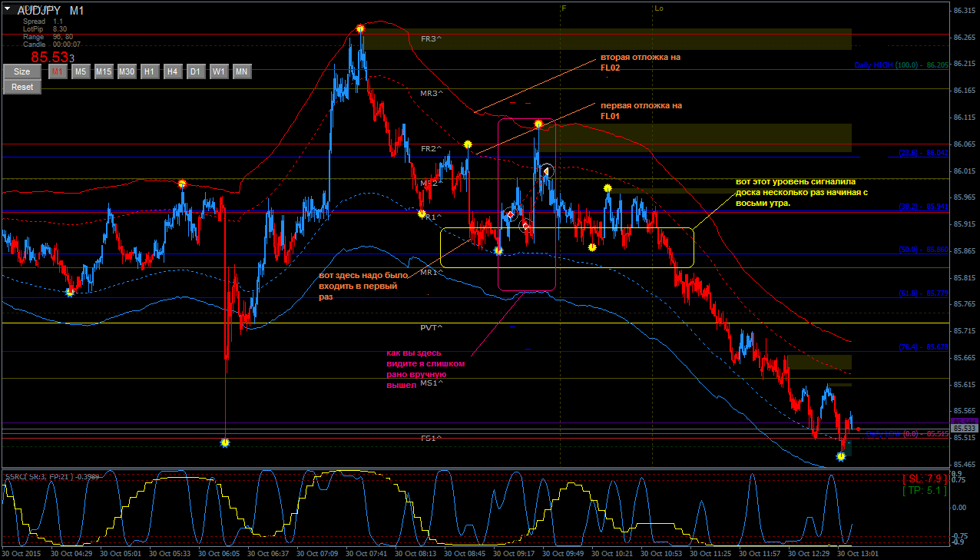Viewport: 980px width, 560px height.
Task: Click the 85.533 current price tag on axis
Action: pyautogui.click(x=965, y=428)
